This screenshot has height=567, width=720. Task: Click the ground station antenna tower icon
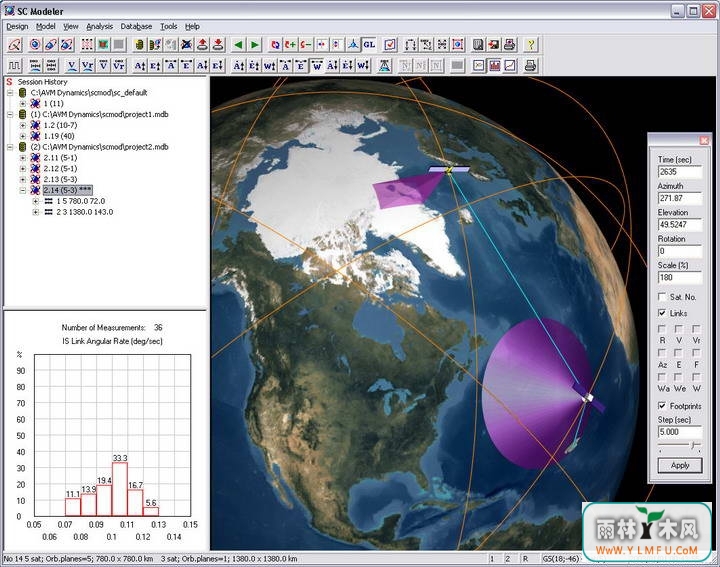(385, 66)
